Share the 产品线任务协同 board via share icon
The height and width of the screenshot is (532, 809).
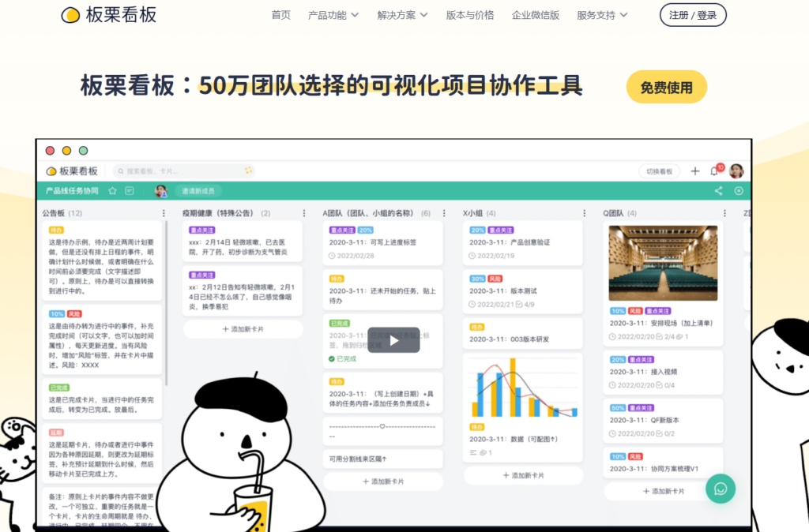(717, 190)
